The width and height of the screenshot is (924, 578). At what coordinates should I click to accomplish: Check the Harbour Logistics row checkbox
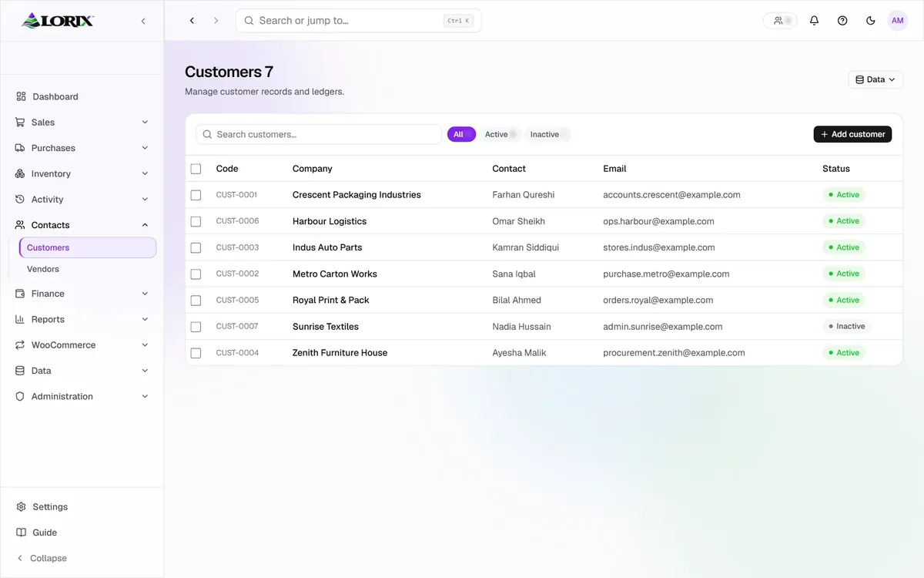[x=196, y=221]
